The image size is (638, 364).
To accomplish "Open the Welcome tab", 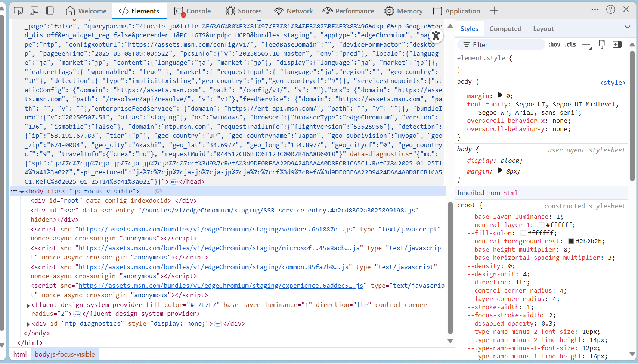I will pos(86,11).
